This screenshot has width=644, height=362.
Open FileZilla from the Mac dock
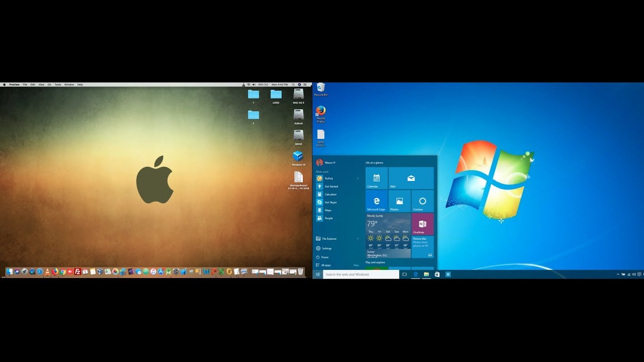pos(77,271)
